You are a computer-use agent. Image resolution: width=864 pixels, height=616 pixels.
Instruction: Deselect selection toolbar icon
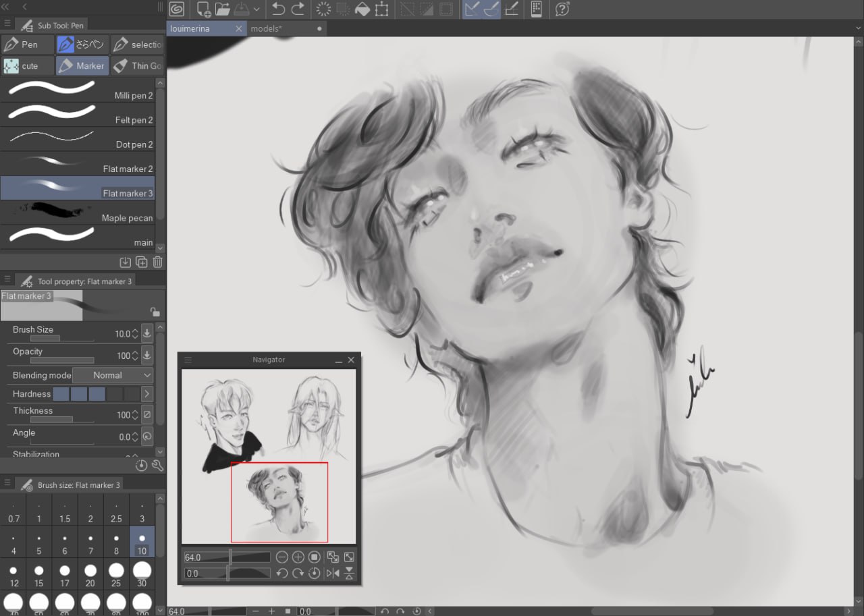(407, 9)
